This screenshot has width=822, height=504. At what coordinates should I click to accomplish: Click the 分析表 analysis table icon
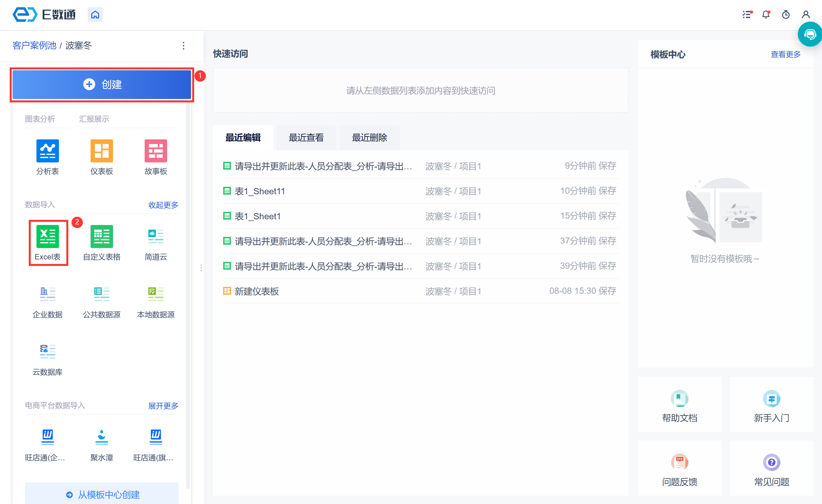pyautogui.click(x=47, y=151)
